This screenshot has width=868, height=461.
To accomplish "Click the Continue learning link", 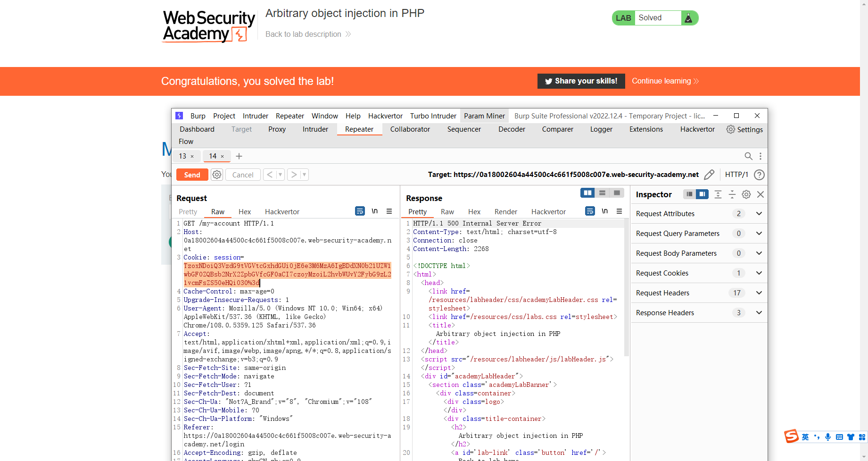I will 665,81.
